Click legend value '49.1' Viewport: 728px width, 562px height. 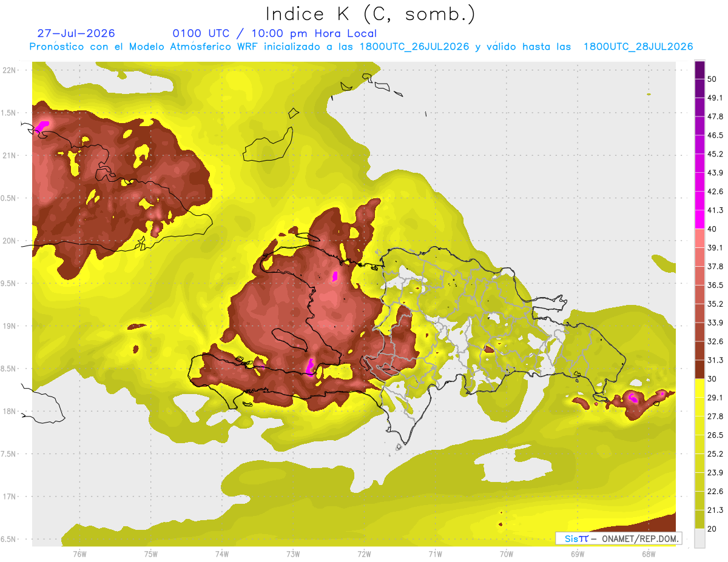715,98
